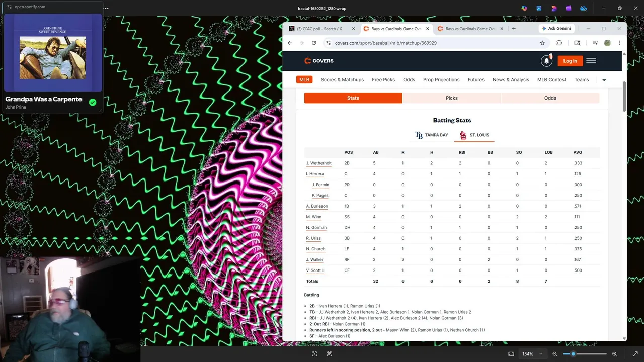Click the AVG column header
Viewport: 644px width, 362px height.
pyautogui.click(x=578, y=152)
